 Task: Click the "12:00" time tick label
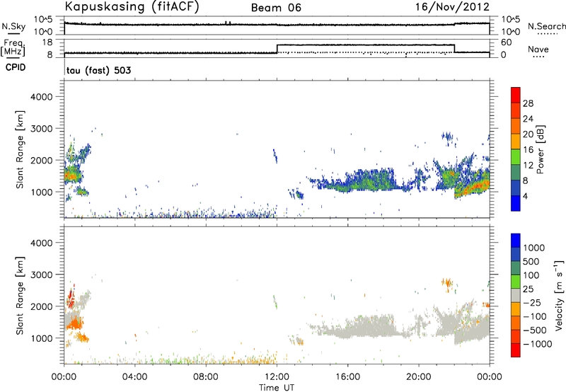click(x=277, y=377)
